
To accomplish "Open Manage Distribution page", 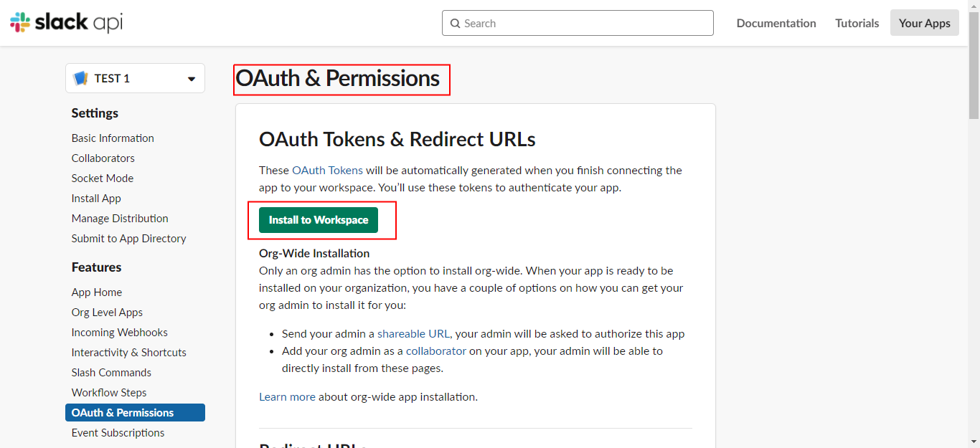I will pyautogui.click(x=120, y=218).
